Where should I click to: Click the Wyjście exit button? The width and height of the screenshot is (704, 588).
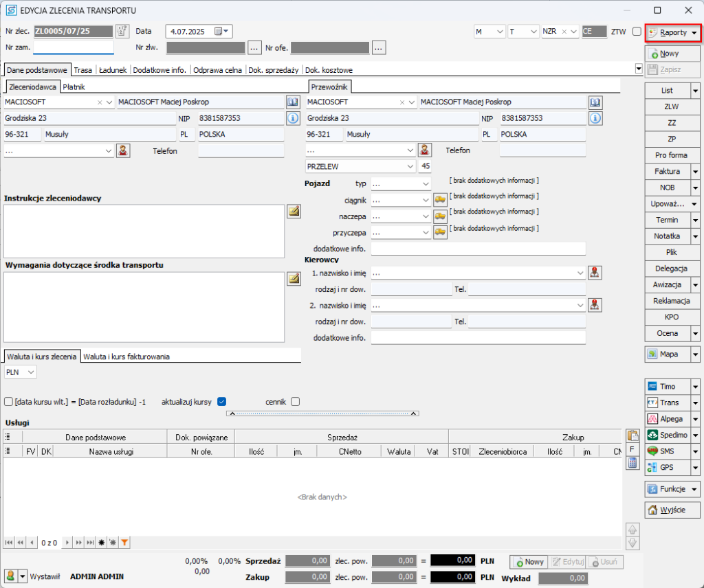[671, 510]
